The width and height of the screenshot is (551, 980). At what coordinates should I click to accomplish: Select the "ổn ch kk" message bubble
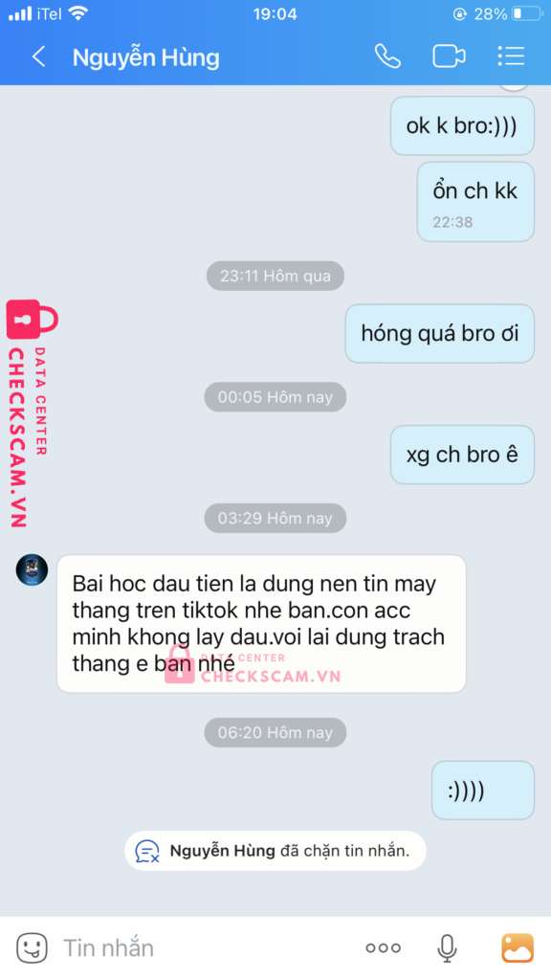tap(475, 202)
